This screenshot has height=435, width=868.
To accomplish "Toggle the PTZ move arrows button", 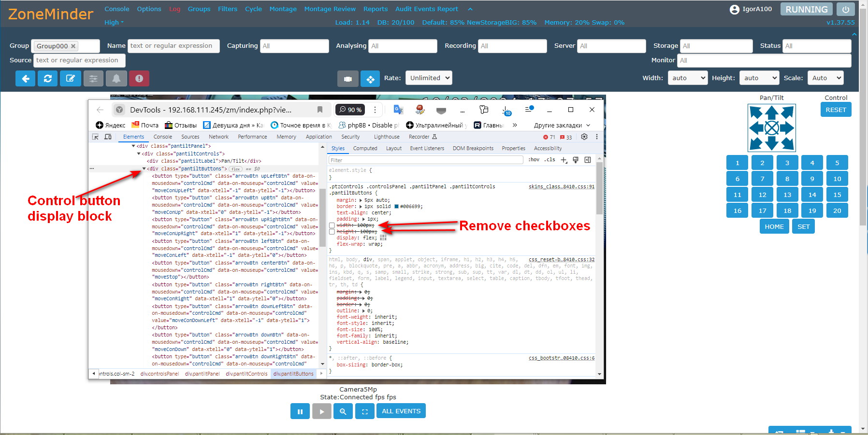I will tap(370, 79).
